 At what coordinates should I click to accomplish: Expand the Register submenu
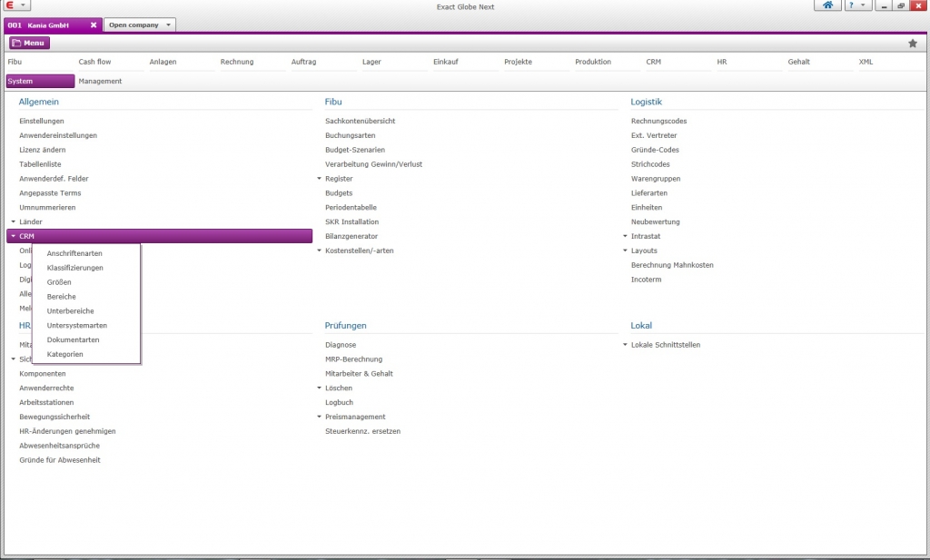[319, 179]
